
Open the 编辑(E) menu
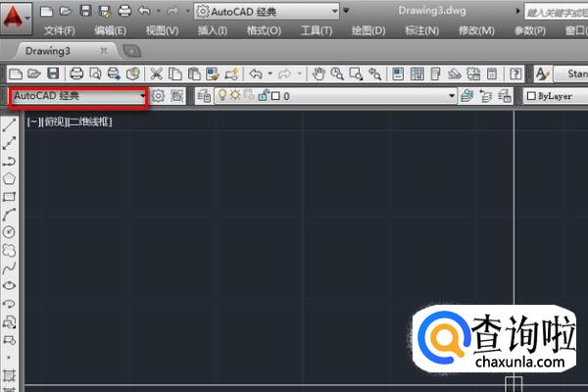tap(110, 30)
